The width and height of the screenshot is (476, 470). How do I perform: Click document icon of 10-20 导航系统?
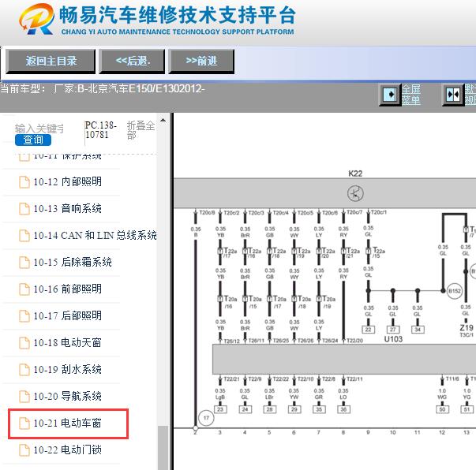pyautogui.click(x=24, y=396)
